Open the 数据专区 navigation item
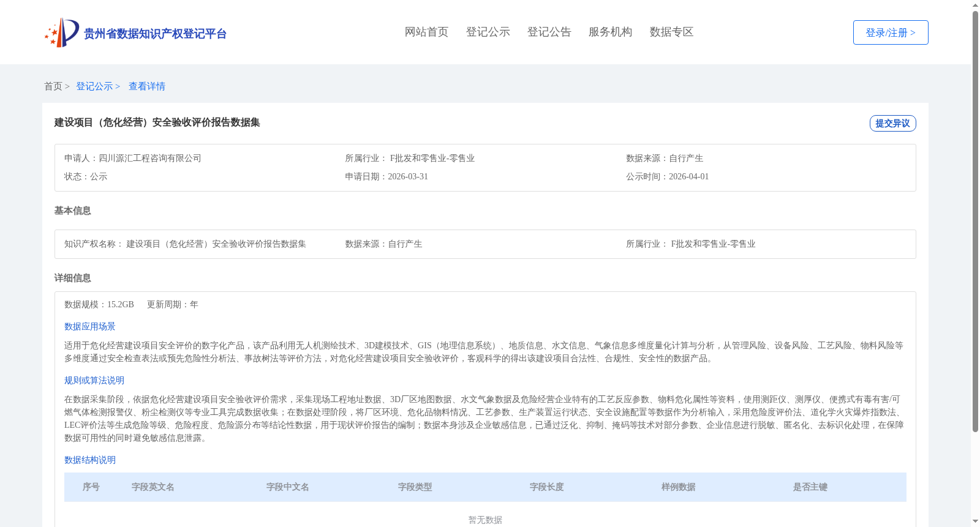The height and width of the screenshot is (527, 980). coord(671,32)
